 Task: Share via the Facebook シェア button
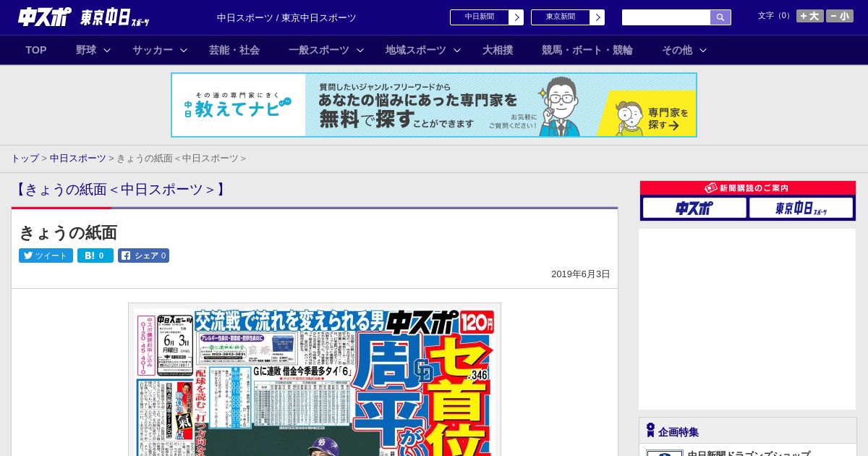[x=143, y=256]
